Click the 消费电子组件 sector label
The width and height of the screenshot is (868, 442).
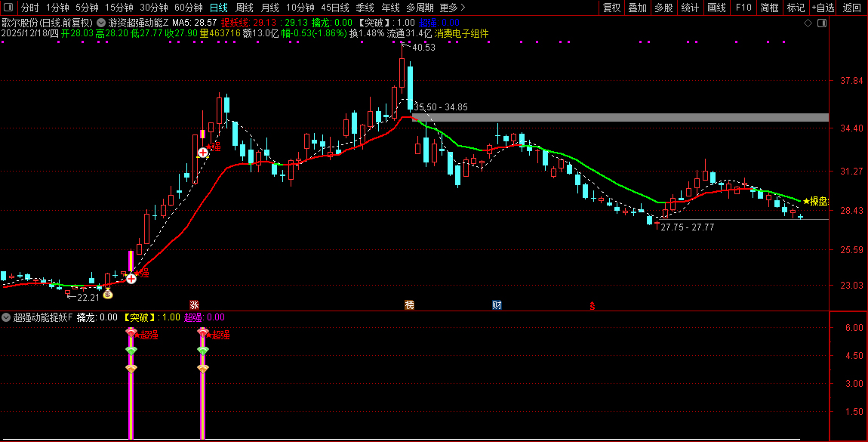(x=462, y=33)
